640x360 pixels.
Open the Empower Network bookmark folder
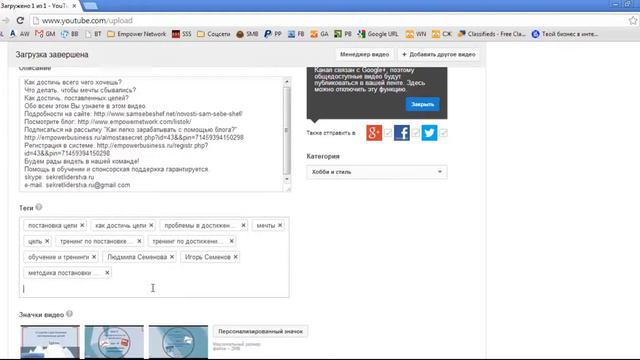137,34
